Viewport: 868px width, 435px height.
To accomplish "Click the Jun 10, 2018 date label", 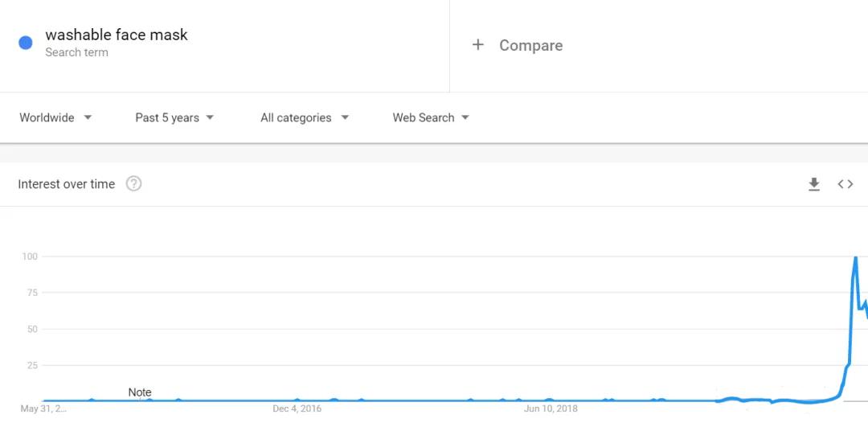I will 551,409.
